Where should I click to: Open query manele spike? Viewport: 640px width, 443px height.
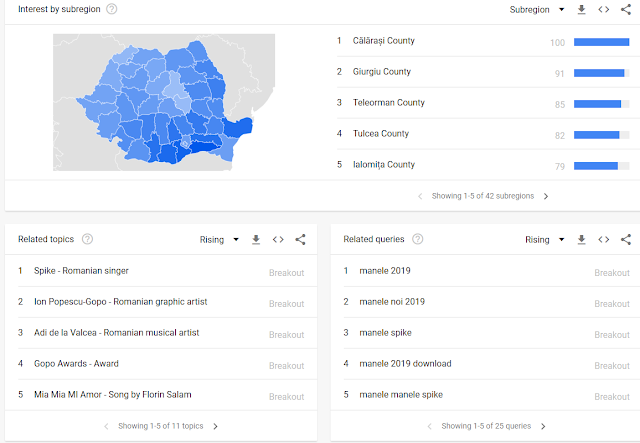(x=385, y=333)
